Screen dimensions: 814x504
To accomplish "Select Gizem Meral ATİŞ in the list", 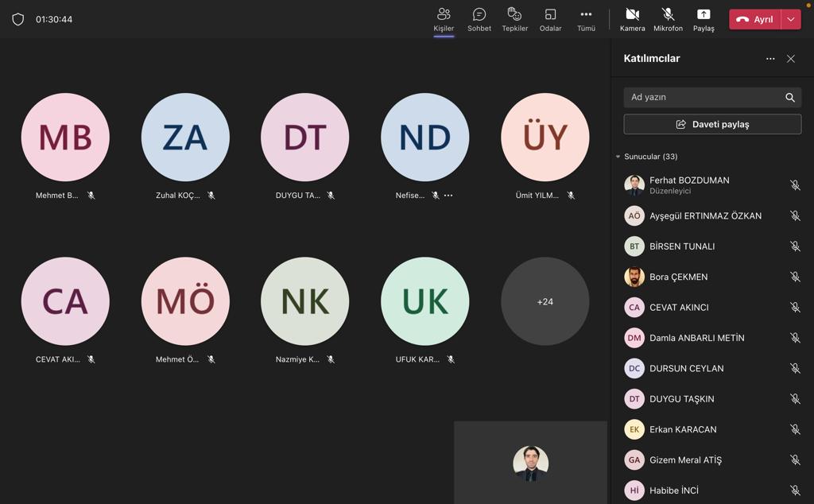I will [712, 459].
